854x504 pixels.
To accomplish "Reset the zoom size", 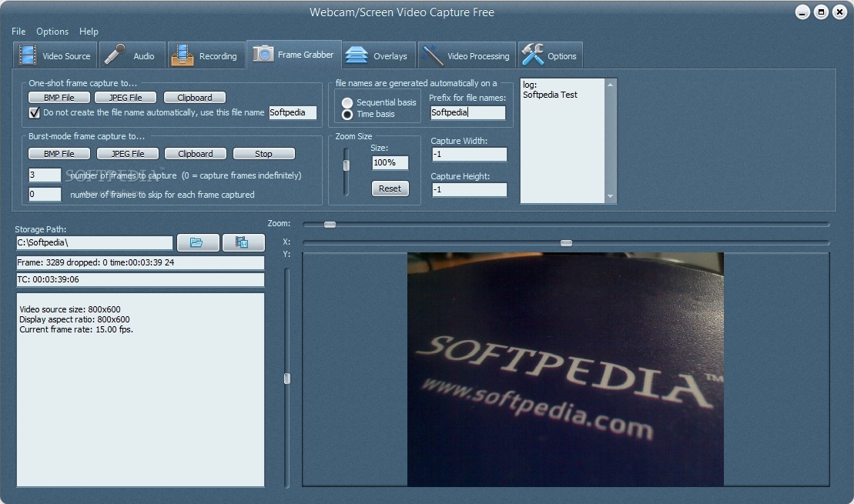I will click(x=390, y=189).
